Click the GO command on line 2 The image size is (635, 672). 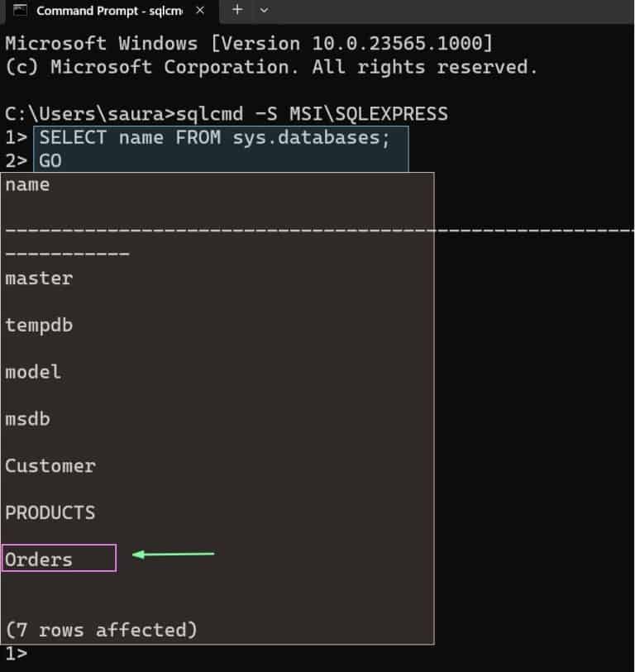click(51, 160)
